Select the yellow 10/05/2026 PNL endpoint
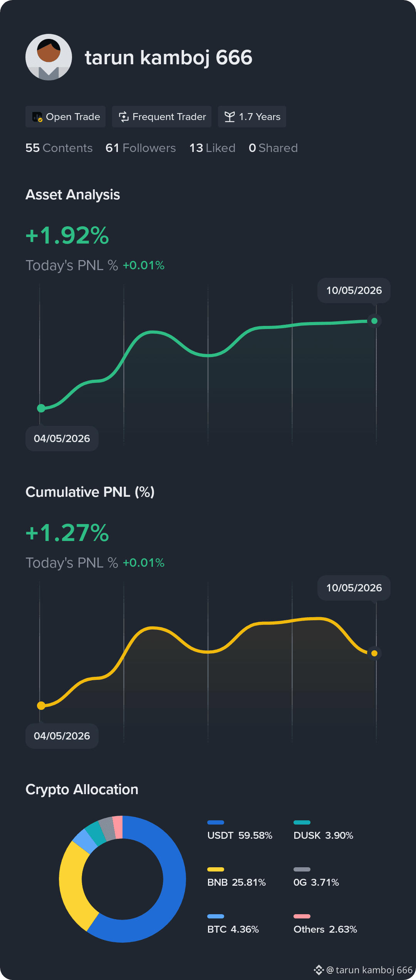Screen dimensions: 416x980 pos(374,653)
